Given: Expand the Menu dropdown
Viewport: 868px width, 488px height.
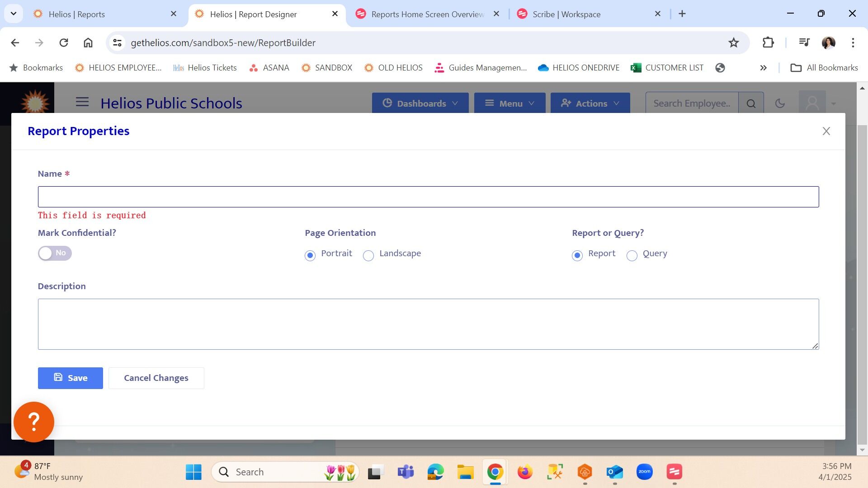Looking at the screenshot, I should 509,103.
